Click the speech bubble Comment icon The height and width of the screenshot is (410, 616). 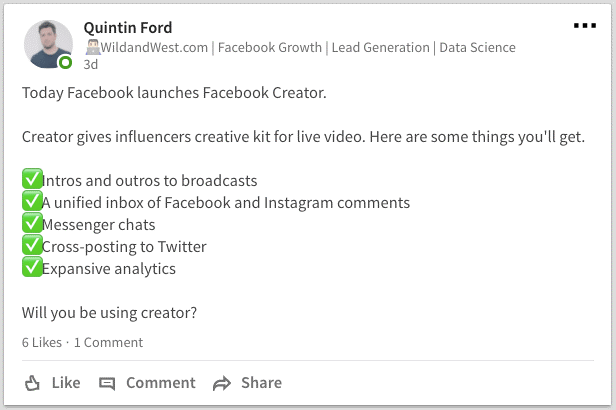(107, 384)
